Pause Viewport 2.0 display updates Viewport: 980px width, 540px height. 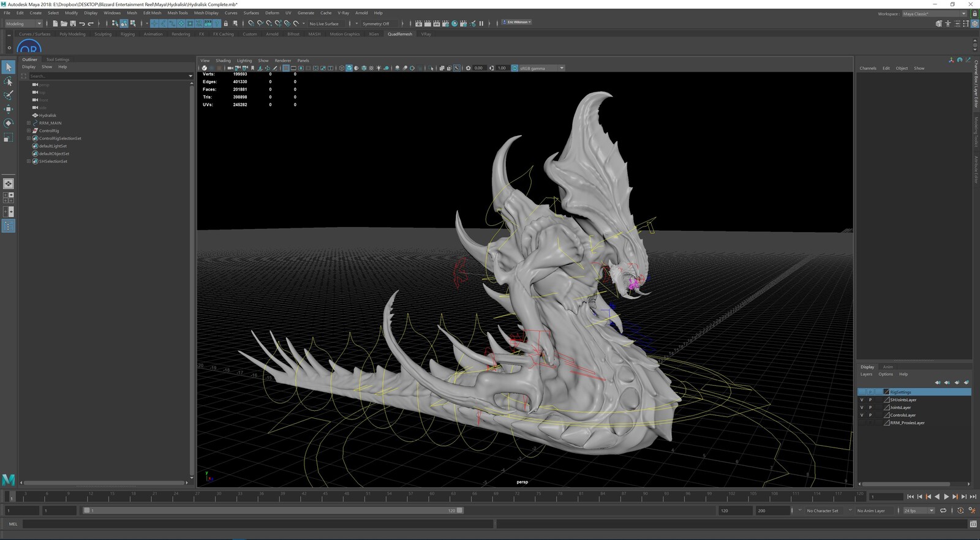coord(481,23)
